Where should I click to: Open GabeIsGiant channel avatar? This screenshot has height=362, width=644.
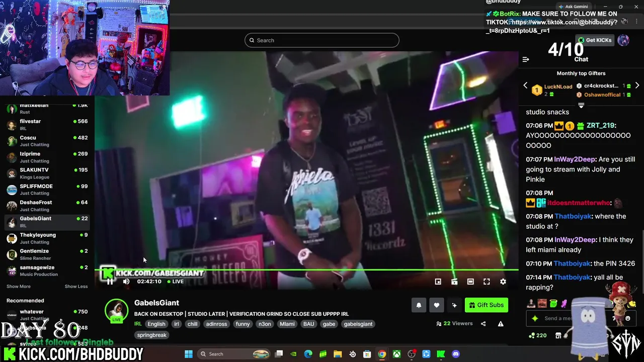pyautogui.click(x=116, y=311)
